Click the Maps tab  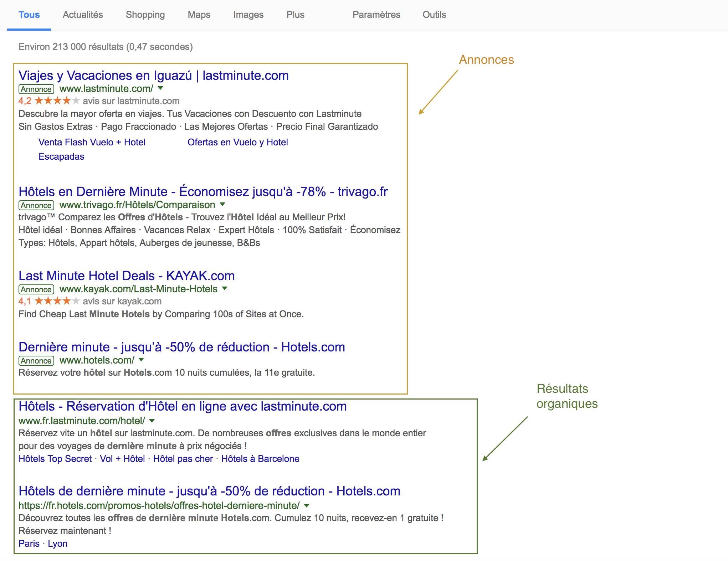(199, 15)
